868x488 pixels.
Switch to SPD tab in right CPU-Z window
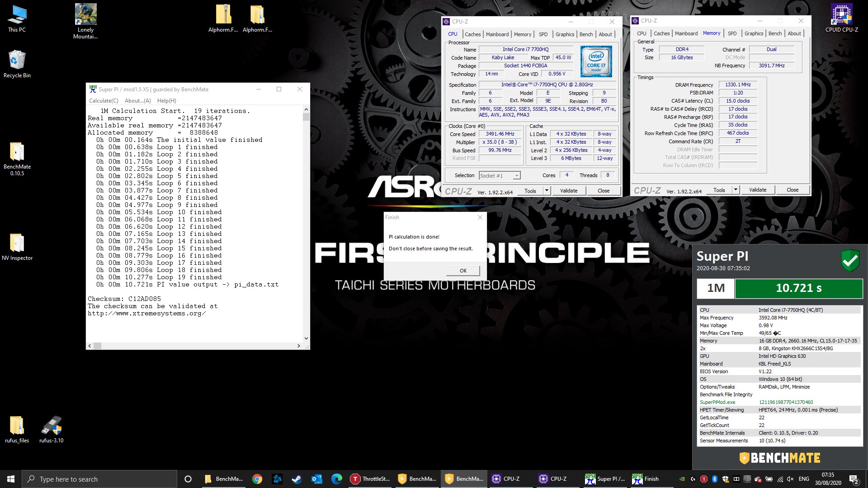point(732,33)
